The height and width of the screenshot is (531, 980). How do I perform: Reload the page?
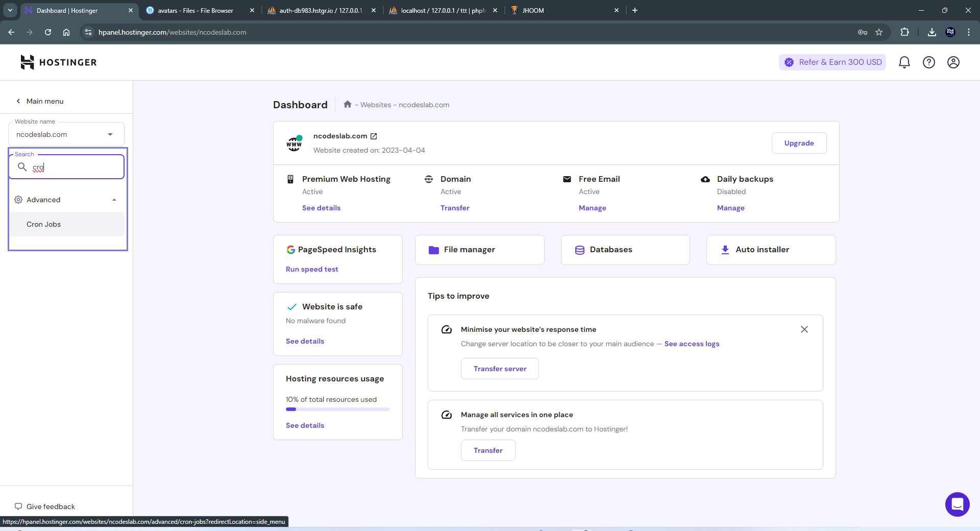click(x=48, y=32)
